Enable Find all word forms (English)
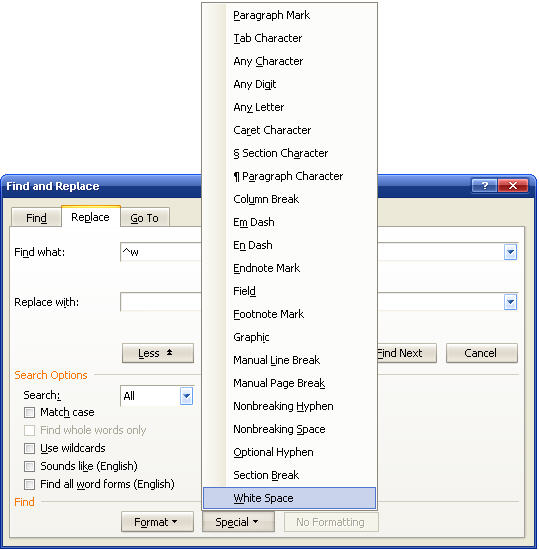Image resolution: width=539 pixels, height=550 pixels. click(29, 484)
